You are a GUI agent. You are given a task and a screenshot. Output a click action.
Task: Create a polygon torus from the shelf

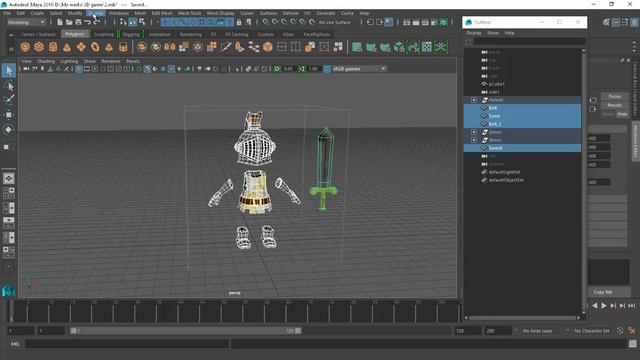pos(95,47)
